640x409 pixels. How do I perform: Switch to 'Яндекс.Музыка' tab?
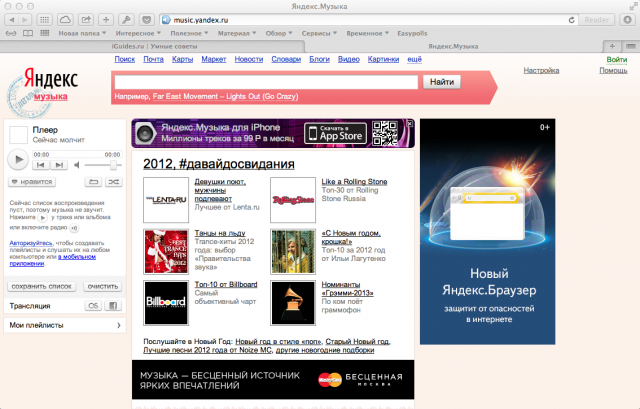pyautogui.click(x=453, y=47)
